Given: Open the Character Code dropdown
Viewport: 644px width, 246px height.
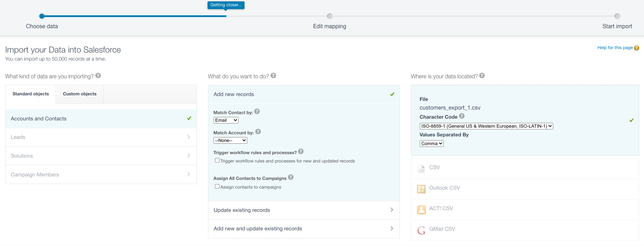Looking at the screenshot, I should pyautogui.click(x=486, y=126).
